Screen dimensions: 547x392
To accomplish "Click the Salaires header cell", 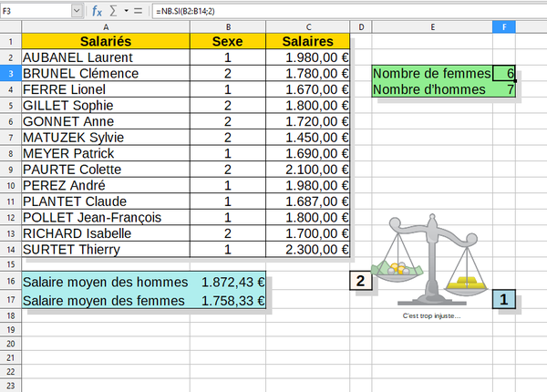I will pos(308,42).
